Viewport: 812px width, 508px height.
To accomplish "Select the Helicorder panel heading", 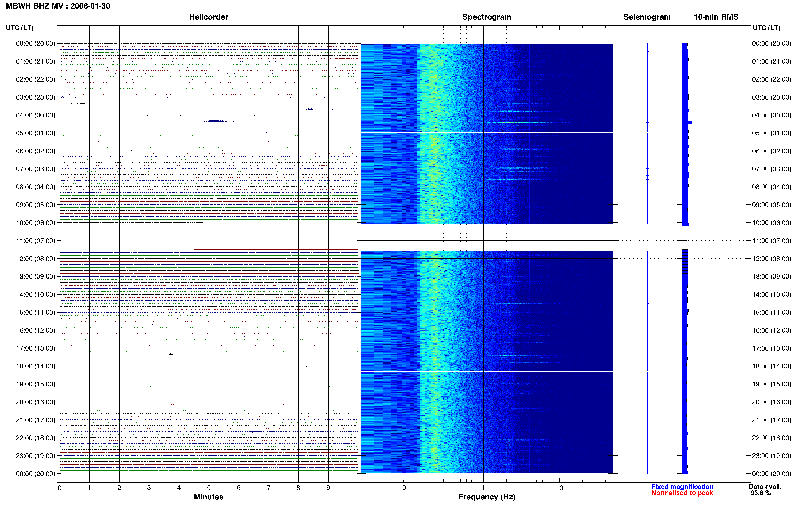I will (209, 17).
